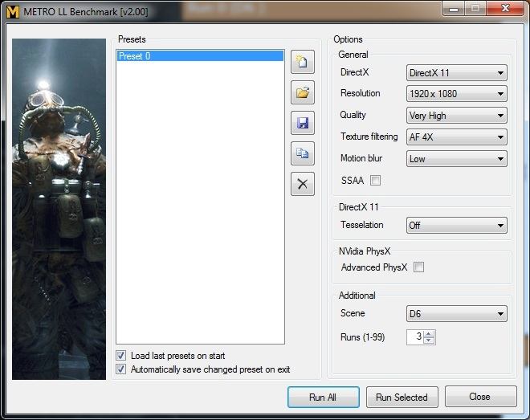Image resolution: width=530 pixels, height=420 pixels.
Task: Click the Close button at bottom
Action: 481,397
